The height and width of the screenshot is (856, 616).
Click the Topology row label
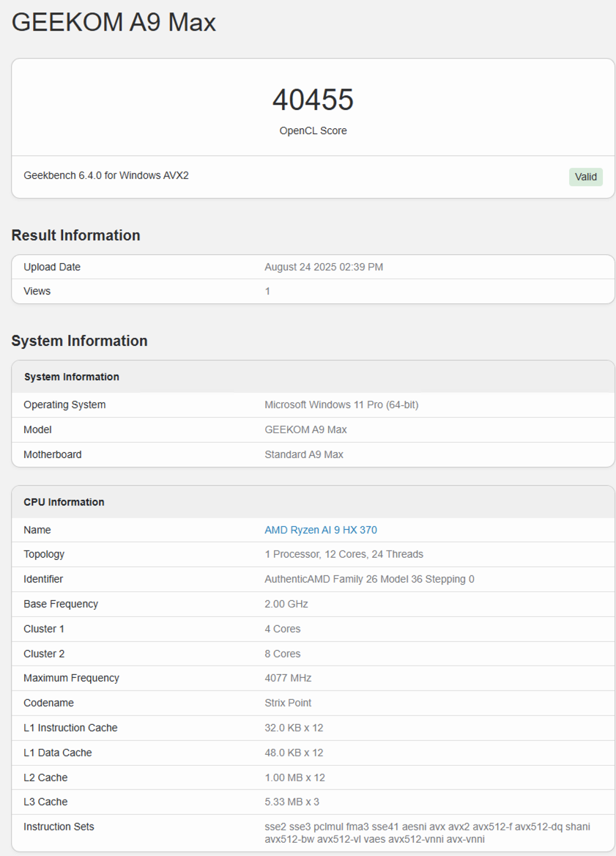(44, 554)
